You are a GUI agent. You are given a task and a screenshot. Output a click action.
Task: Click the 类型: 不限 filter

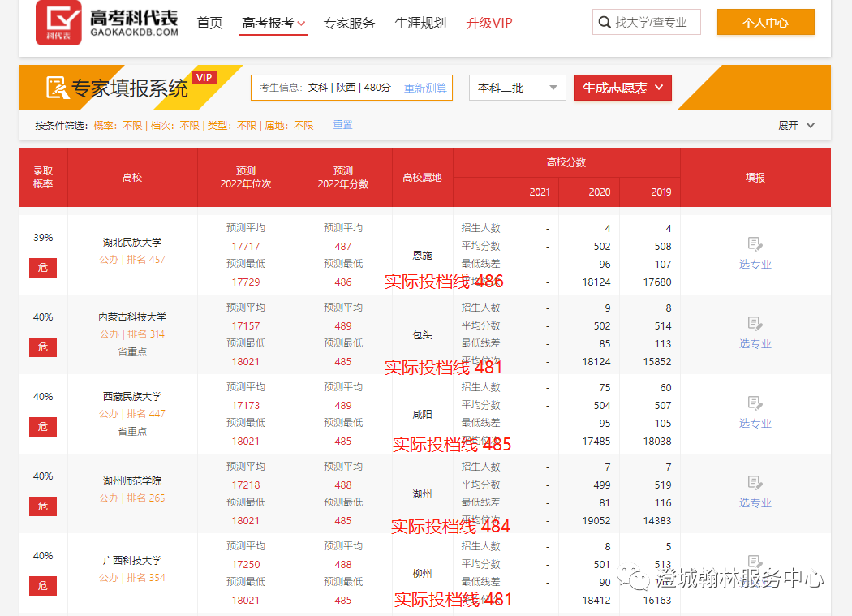(x=232, y=126)
